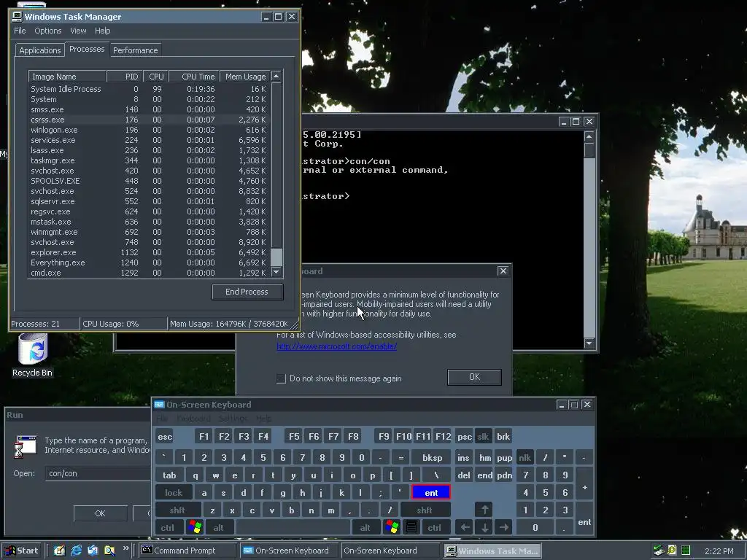Toggle the left alt key

219,527
